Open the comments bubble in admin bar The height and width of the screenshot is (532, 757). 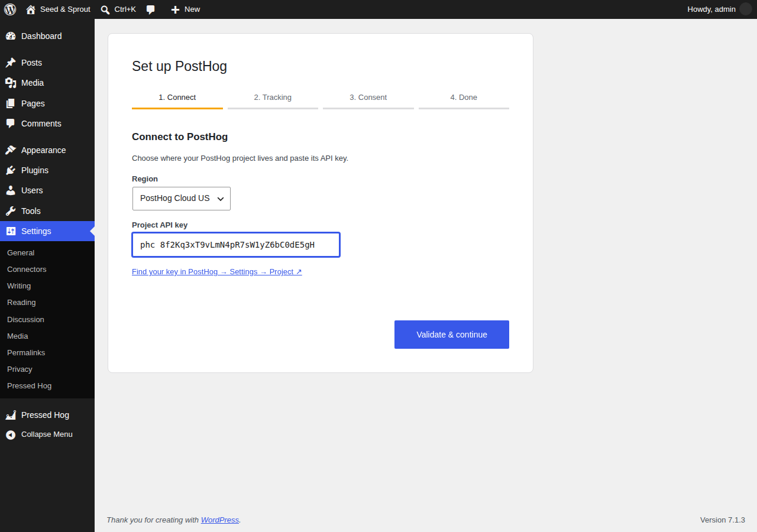pos(151,9)
